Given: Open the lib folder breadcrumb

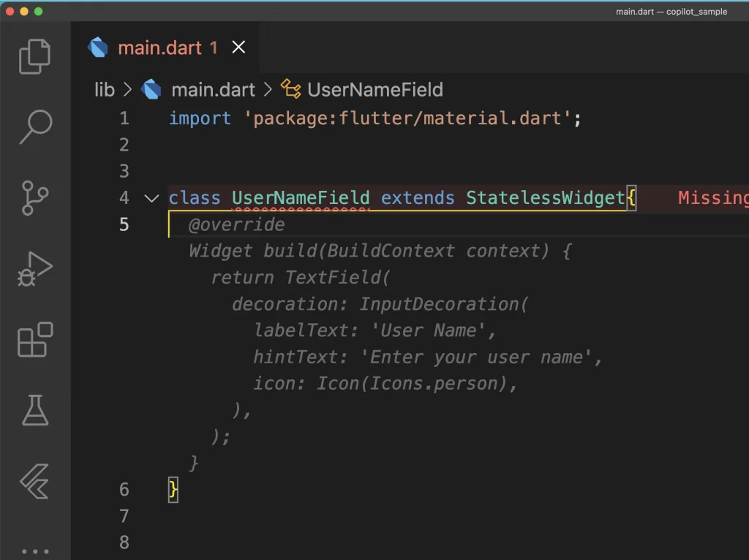Looking at the screenshot, I should tap(105, 90).
